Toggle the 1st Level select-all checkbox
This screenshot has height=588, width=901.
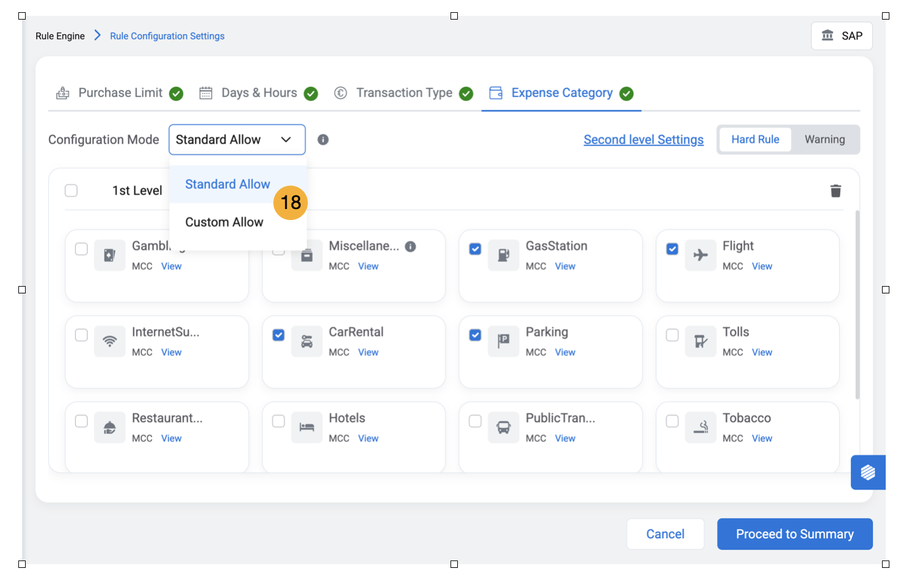click(x=72, y=191)
